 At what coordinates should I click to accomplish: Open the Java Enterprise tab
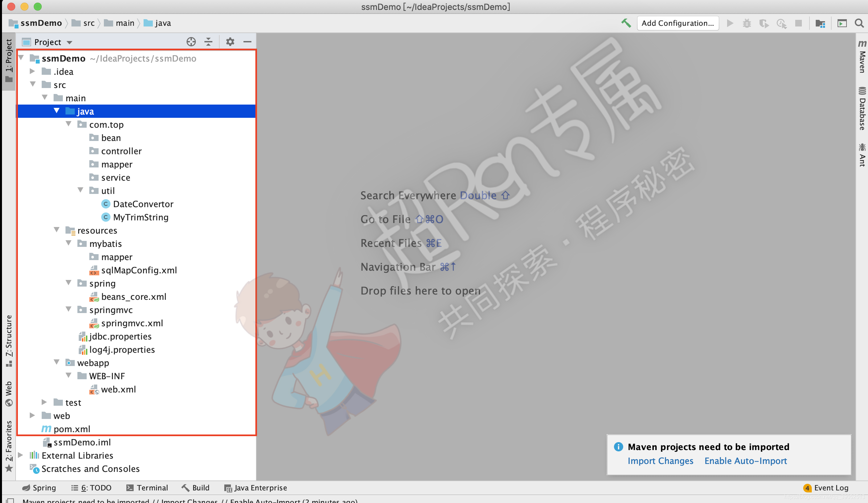click(256, 488)
